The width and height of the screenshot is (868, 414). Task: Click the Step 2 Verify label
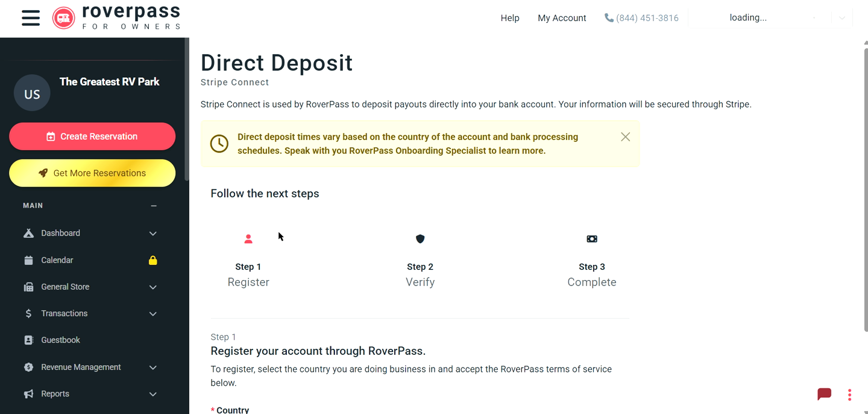[420, 275]
